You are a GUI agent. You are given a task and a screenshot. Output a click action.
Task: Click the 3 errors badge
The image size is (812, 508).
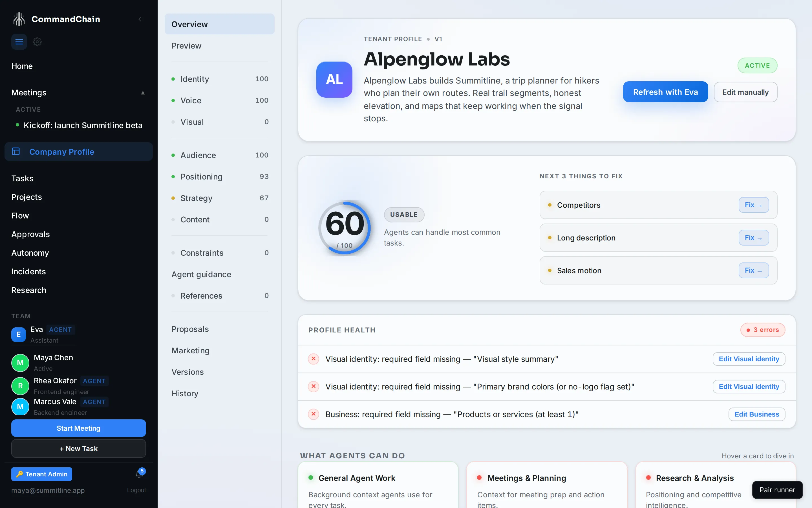(763, 330)
